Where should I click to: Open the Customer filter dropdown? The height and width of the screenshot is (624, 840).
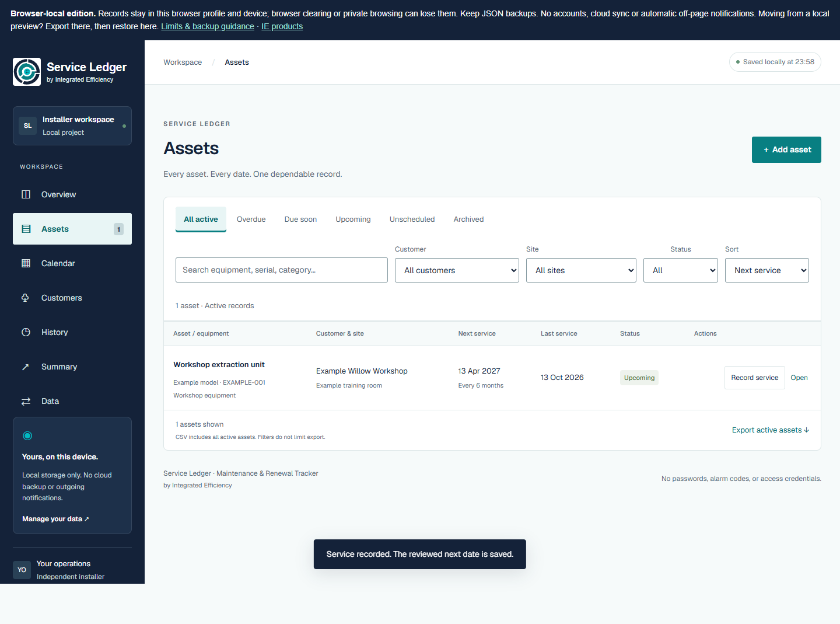457,270
